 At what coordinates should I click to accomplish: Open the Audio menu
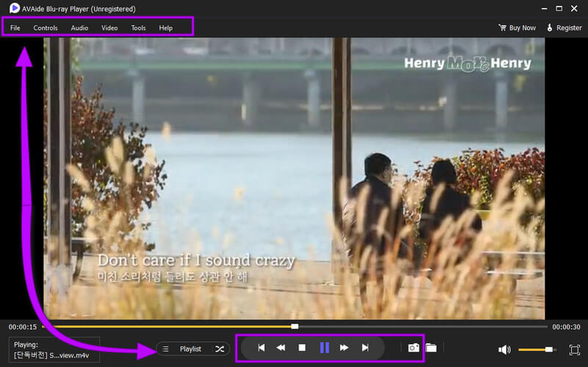[x=79, y=28]
